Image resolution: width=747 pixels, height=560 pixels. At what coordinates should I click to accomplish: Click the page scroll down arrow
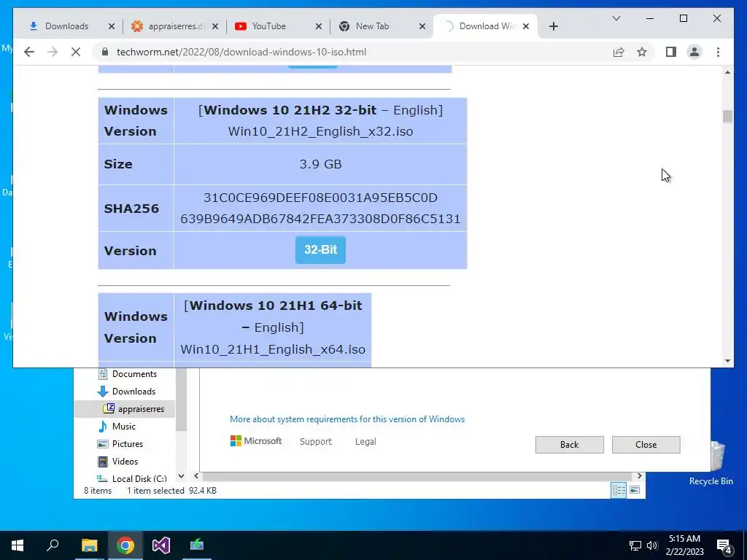click(x=727, y=361)
